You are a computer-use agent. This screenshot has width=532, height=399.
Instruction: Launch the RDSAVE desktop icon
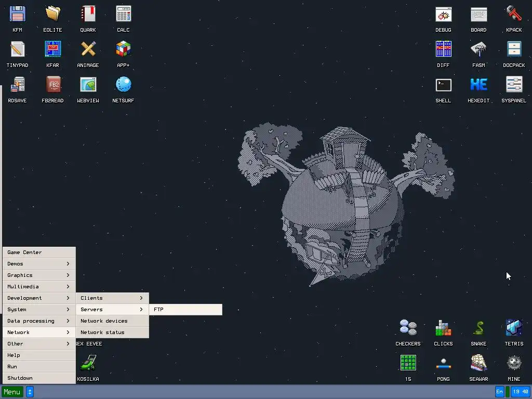17,85
